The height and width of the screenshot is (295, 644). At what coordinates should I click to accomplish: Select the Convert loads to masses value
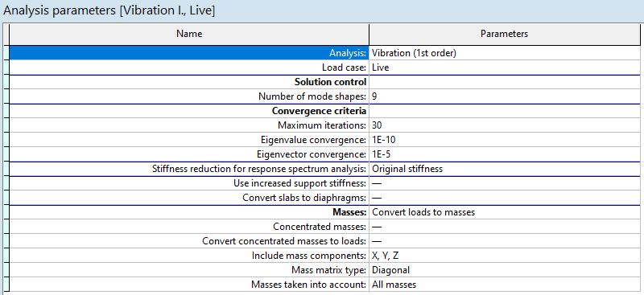tap(423, 212)
